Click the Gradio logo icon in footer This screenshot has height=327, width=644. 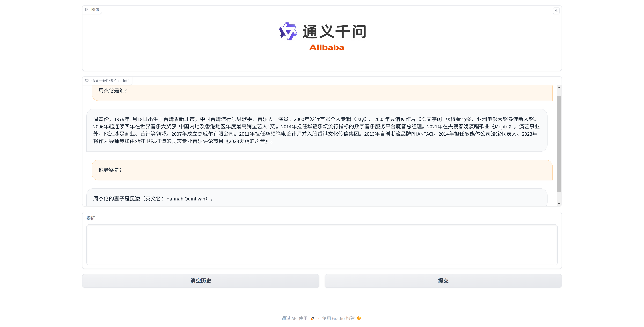359,318
